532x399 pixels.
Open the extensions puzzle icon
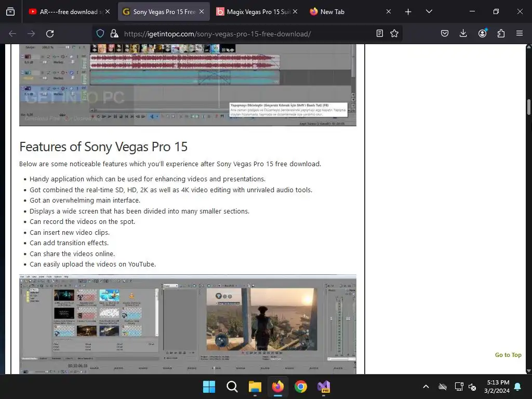[x=501, y=33]
